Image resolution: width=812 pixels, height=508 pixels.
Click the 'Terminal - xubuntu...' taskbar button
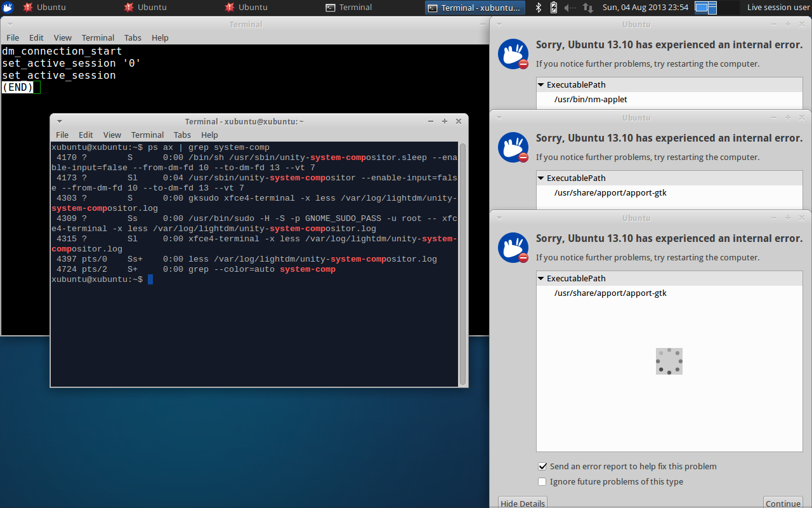[475, 8]
